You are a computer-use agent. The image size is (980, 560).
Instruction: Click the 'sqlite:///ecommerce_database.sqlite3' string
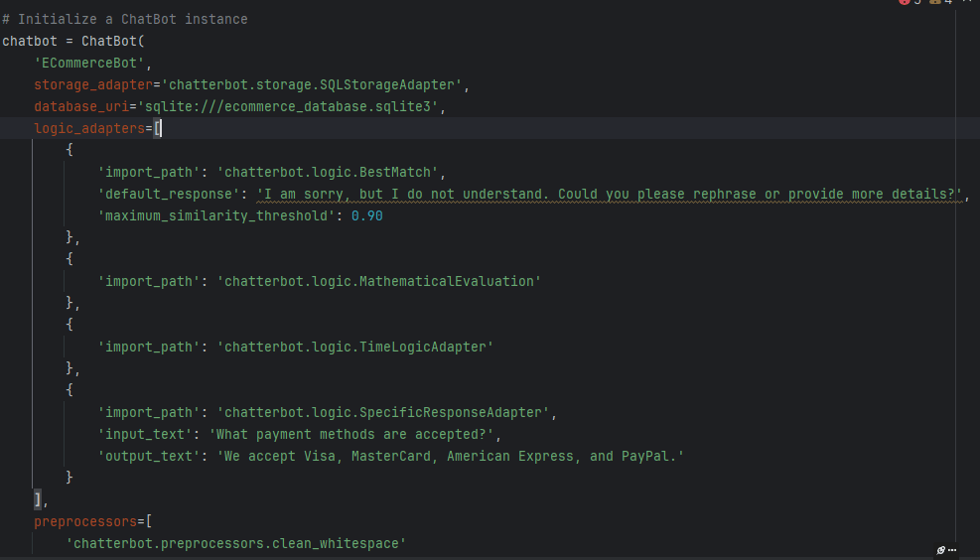click(288, 107)
